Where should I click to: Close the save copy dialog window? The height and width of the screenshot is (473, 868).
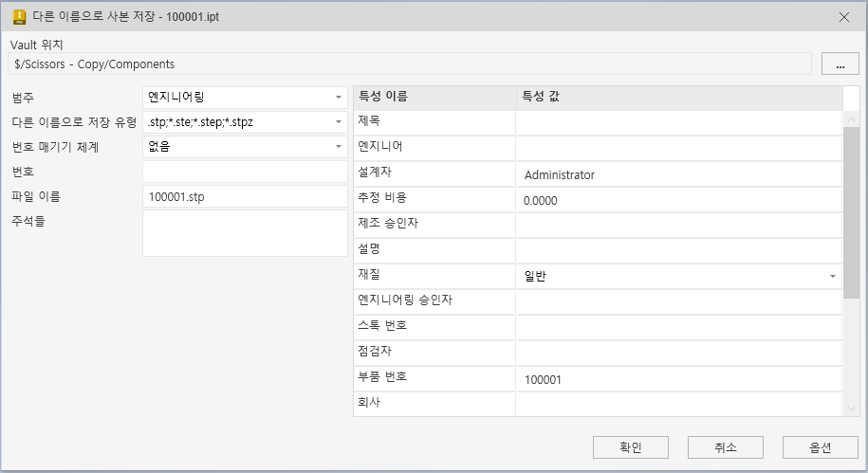(x=844, y=16)
